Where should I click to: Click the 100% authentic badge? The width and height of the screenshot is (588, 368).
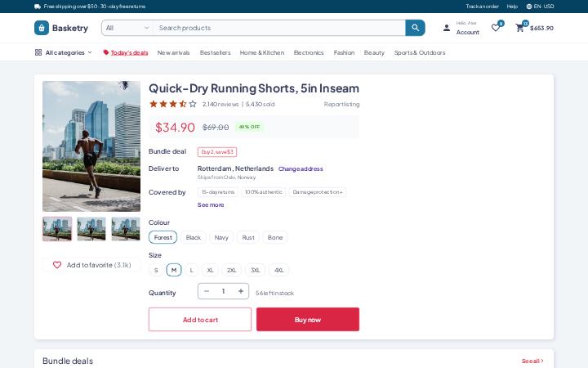click(263, 192)
